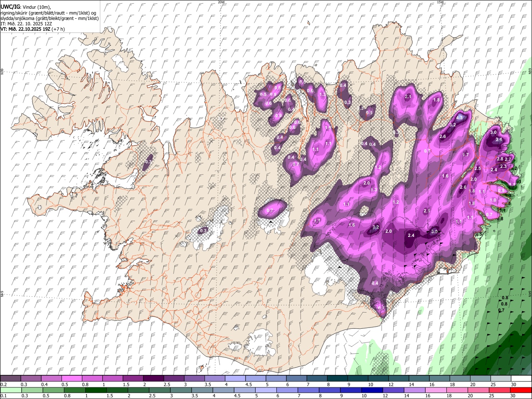Click the '3.4' snowfall value on east coast

point(499,140)
